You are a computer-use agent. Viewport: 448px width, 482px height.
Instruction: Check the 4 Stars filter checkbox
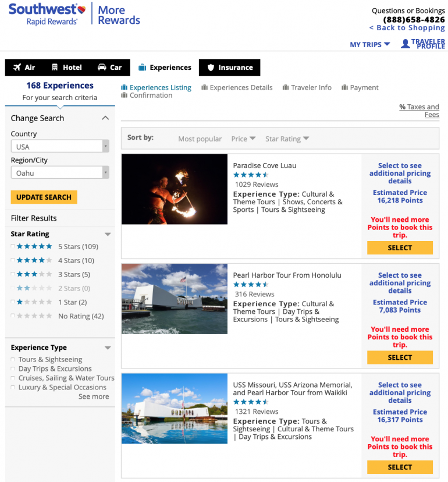tap(13, 260)
